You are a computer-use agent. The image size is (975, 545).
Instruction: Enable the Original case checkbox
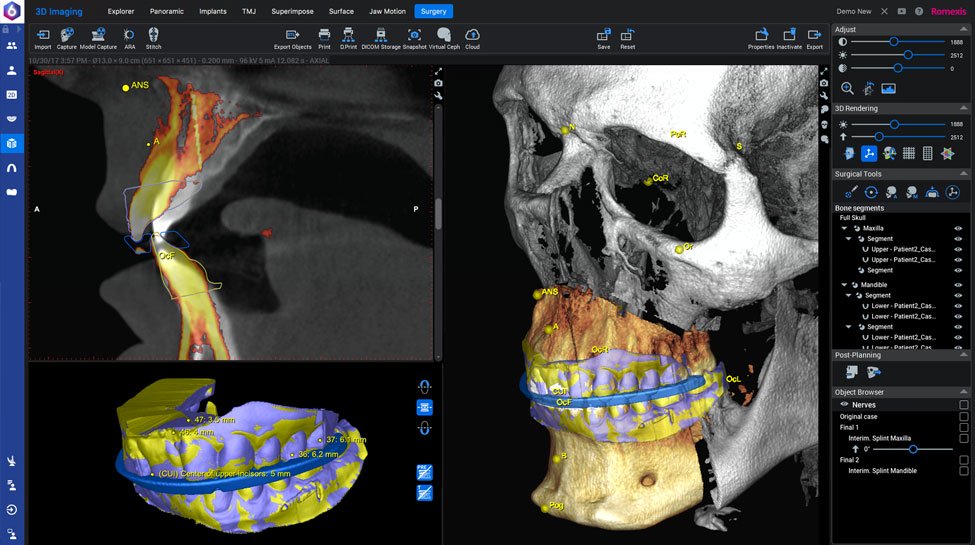(x=964, y=417)
